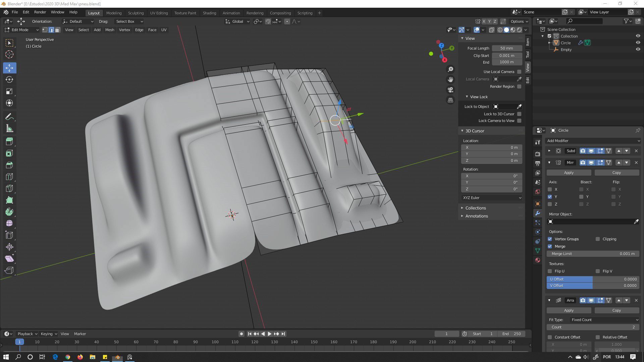Apply the Mirror modifier
Image resolution: width=644 pixels, height=362 pixels.
(569, 173)
